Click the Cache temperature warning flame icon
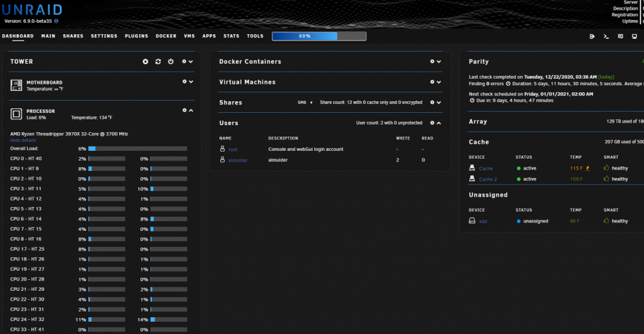This screenshot has width=644, height=334. [588, 168]
